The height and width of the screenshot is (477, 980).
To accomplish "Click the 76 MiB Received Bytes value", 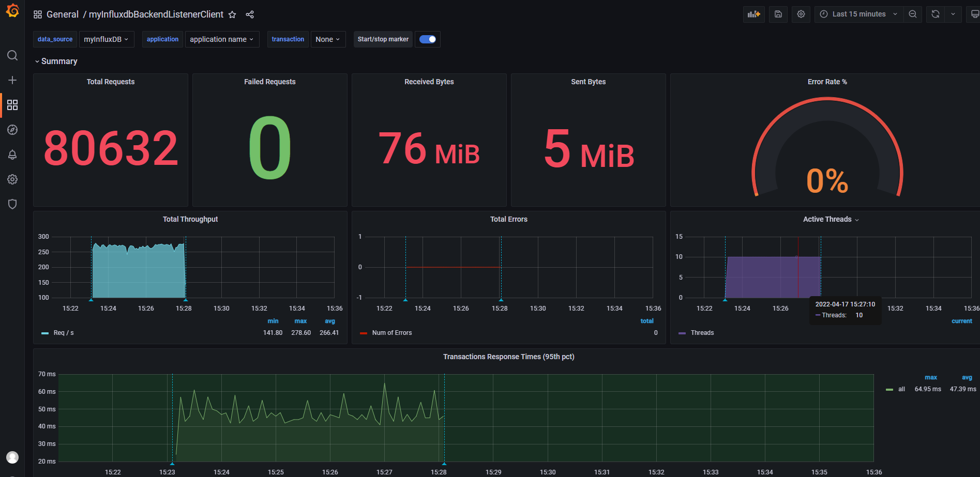I will [x=429, y=149].
